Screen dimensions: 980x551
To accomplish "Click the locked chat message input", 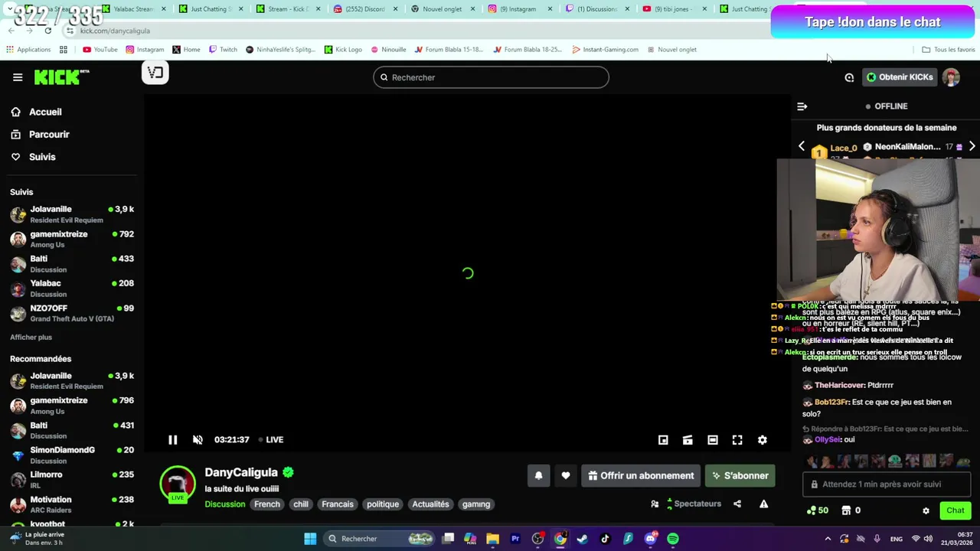I will tap(887, 484).
